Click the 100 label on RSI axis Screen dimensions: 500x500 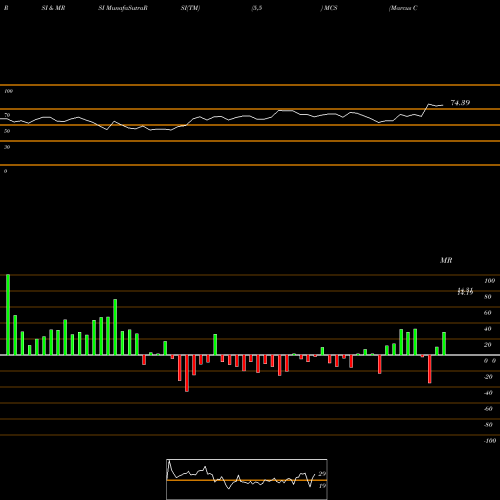(x=9, y=91)
